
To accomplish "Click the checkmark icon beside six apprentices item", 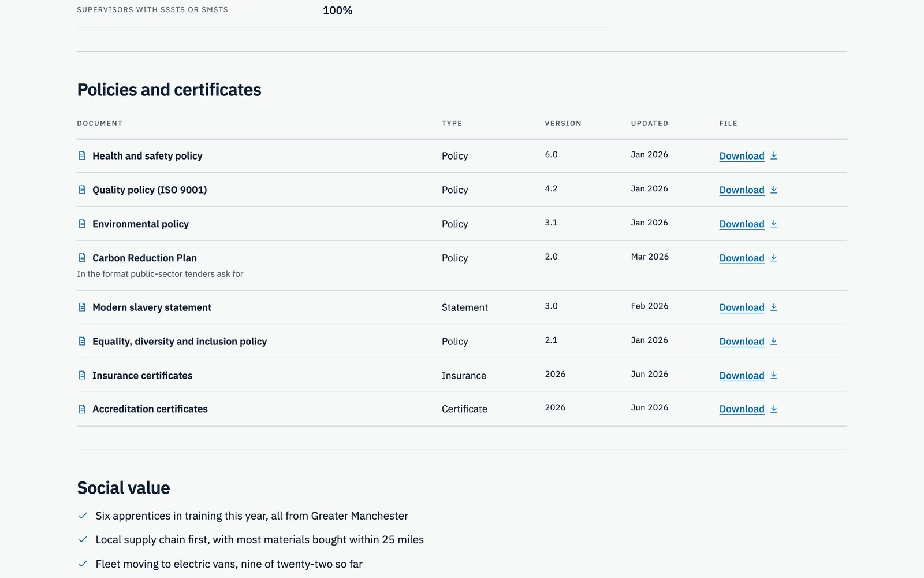I will (x=83, y=516).
